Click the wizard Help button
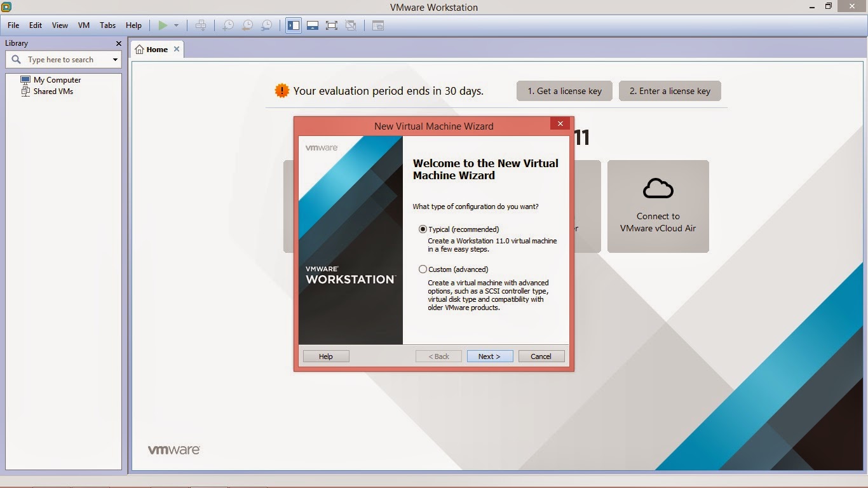 326,356
